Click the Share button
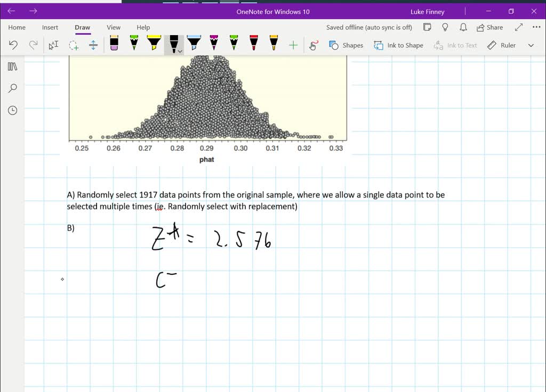The image size is (546, 392). (488, 27)
